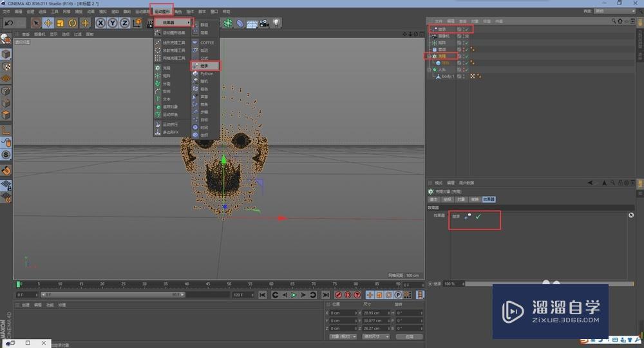Click the record keyframe button
The height and width of the screenshot is (348, 644).
339,295
